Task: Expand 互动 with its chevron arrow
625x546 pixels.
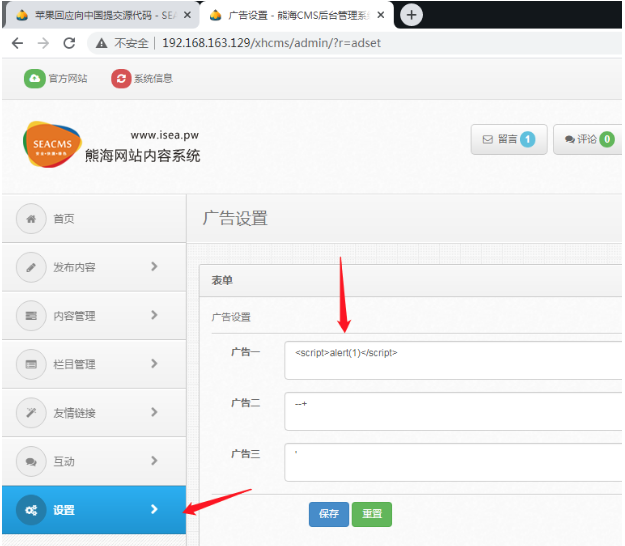Action: pos(154,461)
